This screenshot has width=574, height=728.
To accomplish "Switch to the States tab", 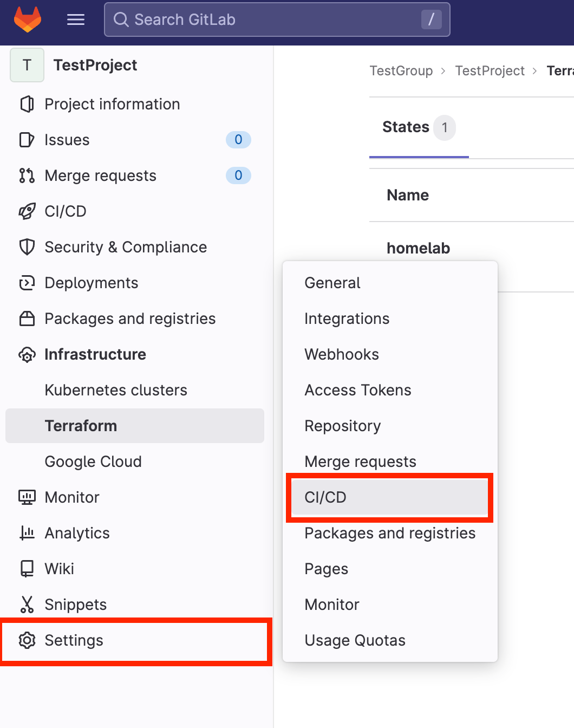I will pos(406,127).
